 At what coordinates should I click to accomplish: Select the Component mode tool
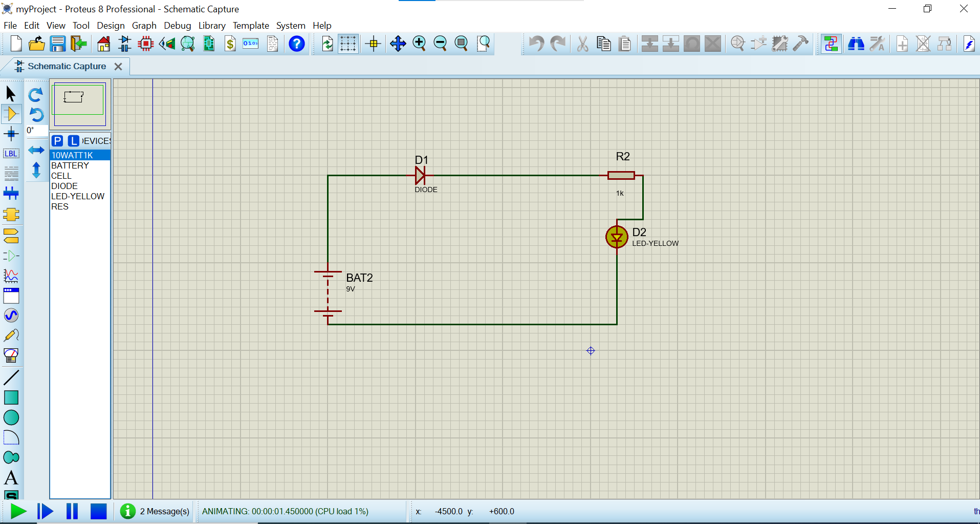pos(11,114)
